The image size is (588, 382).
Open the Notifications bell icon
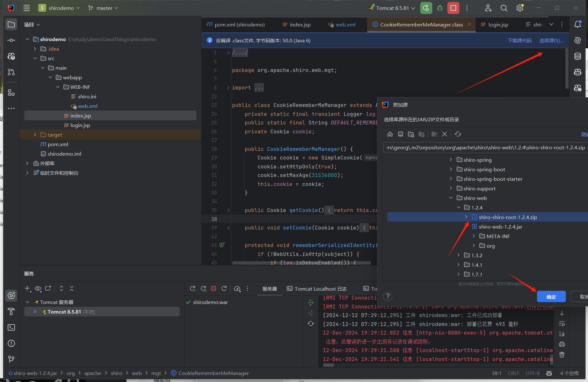pos(577,25)
